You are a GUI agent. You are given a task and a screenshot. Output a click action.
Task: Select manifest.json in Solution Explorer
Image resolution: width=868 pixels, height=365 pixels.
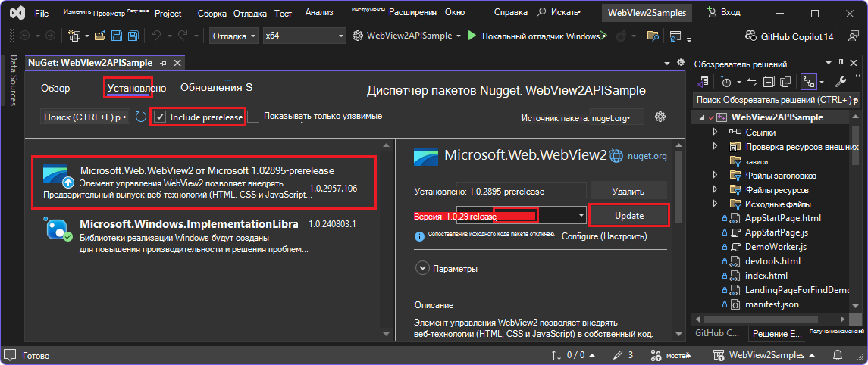[x=772, y=304]
